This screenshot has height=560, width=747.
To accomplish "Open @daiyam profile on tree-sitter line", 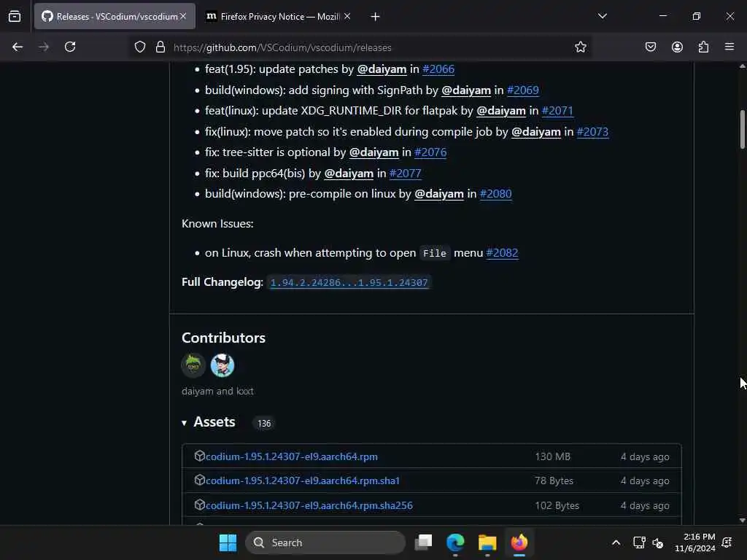I will pos(374,152).
